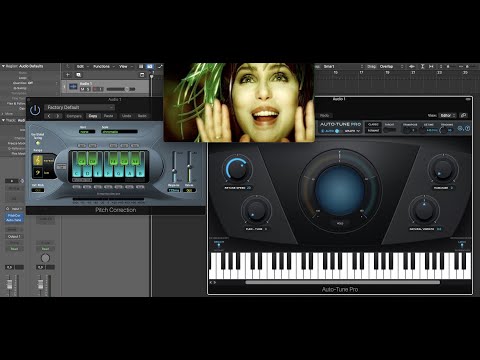Viewport: 480px width, 360px height.
Task: Click the PitchCor plugin slot in channel strip
Action: [14, 216]
